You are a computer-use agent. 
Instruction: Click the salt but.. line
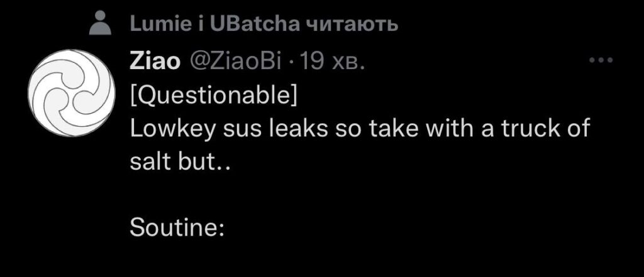coord(180,163)
